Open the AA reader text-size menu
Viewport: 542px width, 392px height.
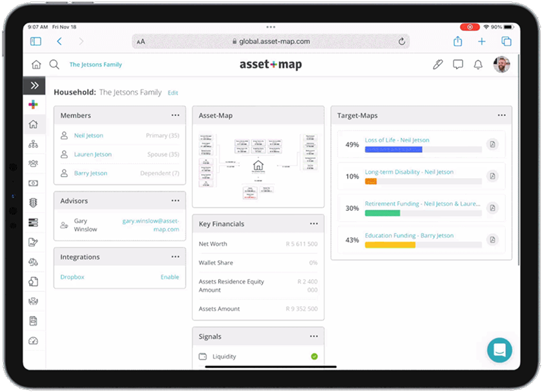coord(141,42)
